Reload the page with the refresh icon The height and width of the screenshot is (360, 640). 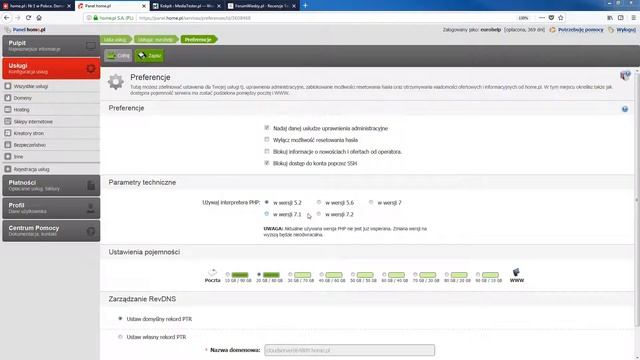click(x=28, y=18)
